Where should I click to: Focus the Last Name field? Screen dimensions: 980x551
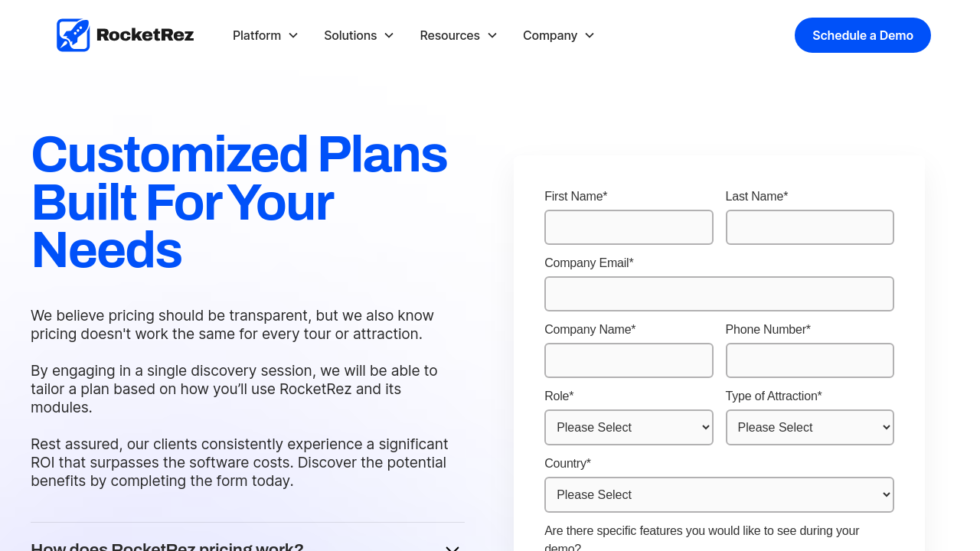pyautogui.click(x=809, y=227)
